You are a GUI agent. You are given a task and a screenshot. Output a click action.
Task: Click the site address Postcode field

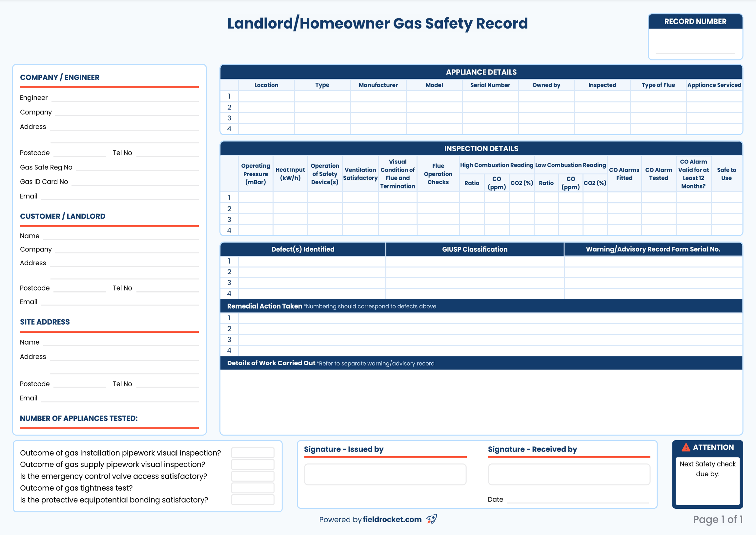click(79, 386)
